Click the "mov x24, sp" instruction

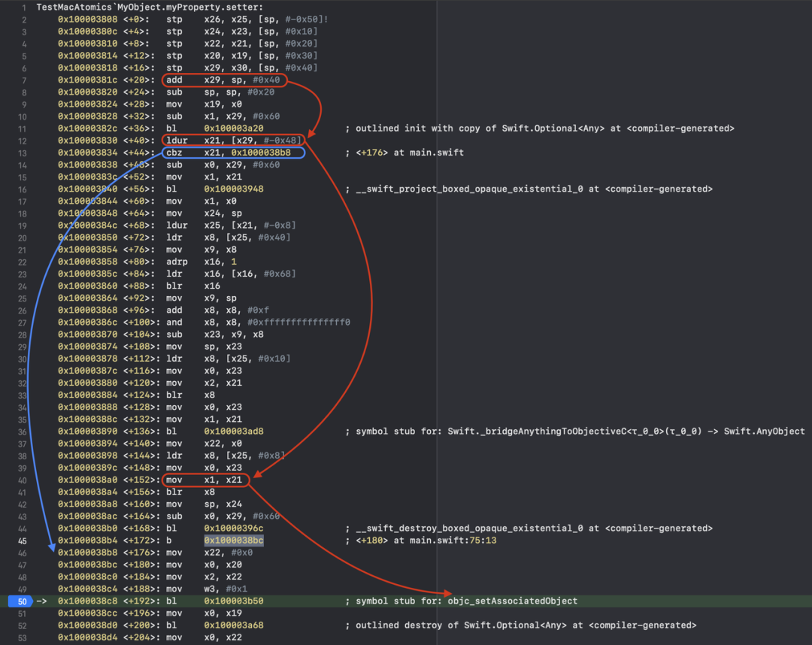click(204, 213)
